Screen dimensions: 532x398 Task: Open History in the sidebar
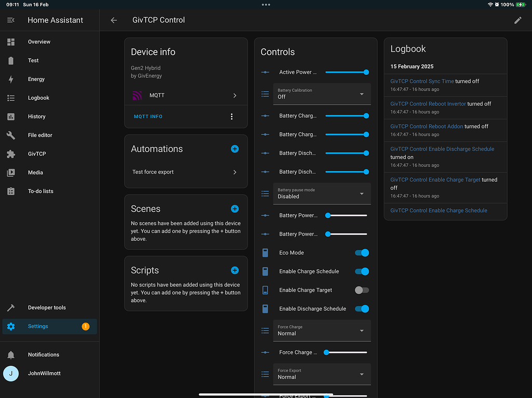click(x=49, y=116)
